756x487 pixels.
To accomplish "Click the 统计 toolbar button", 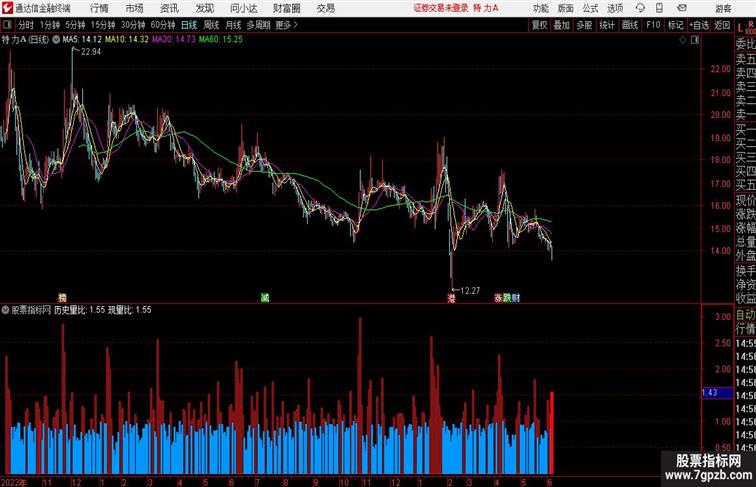I will [607, 25].
